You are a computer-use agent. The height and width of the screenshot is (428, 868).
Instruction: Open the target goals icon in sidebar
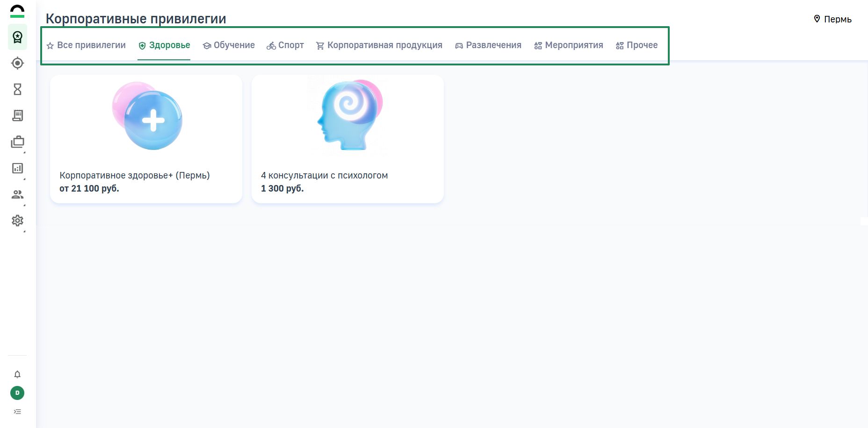17,63
